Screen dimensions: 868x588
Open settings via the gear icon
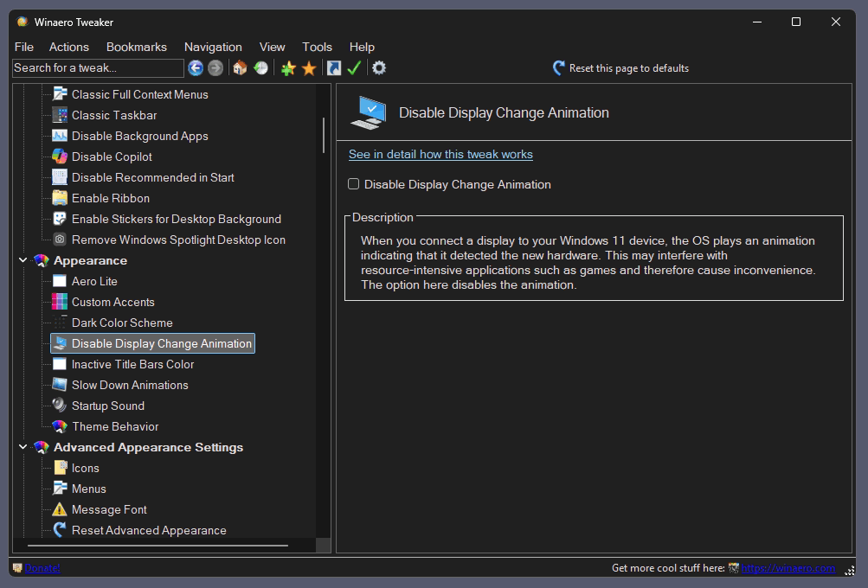(x=378, y=67)
